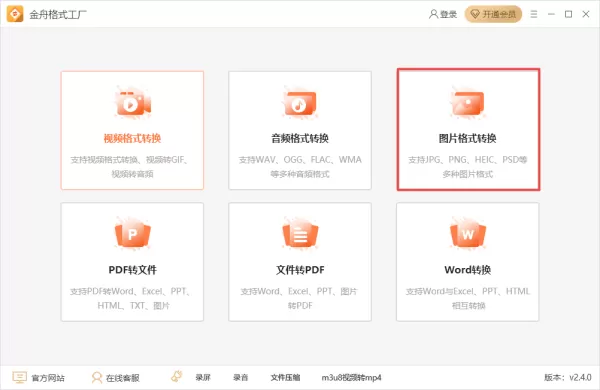Click the 金舟格式工厂 app logo icon

pos(15,14)
